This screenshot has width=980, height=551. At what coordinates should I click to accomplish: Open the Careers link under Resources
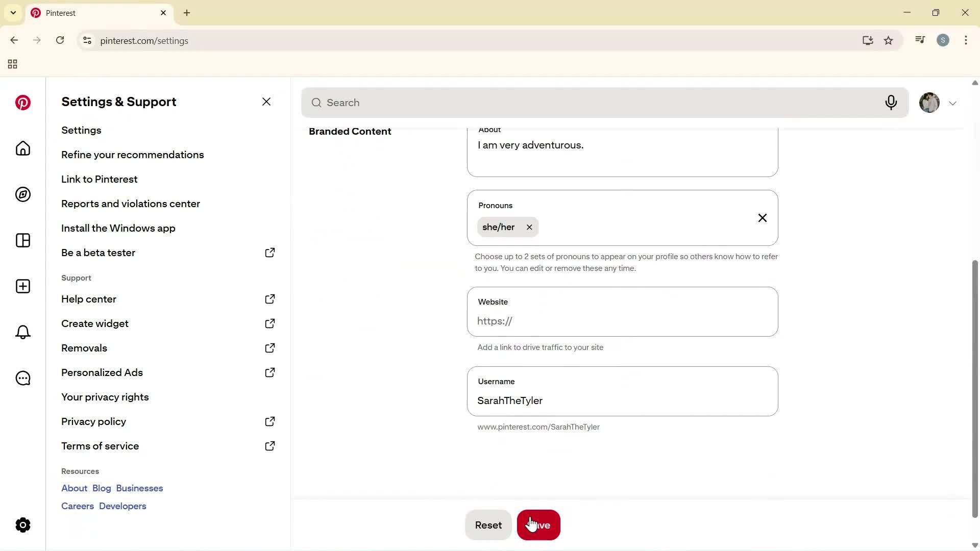(77, 506)
